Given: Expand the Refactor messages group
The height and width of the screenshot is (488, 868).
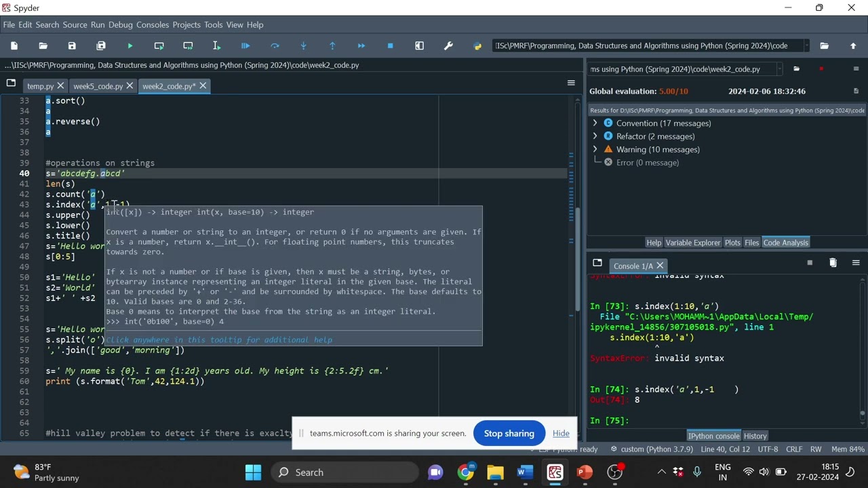Looking at the screenshot, I should pyautogui.click(x=595, y=136).
